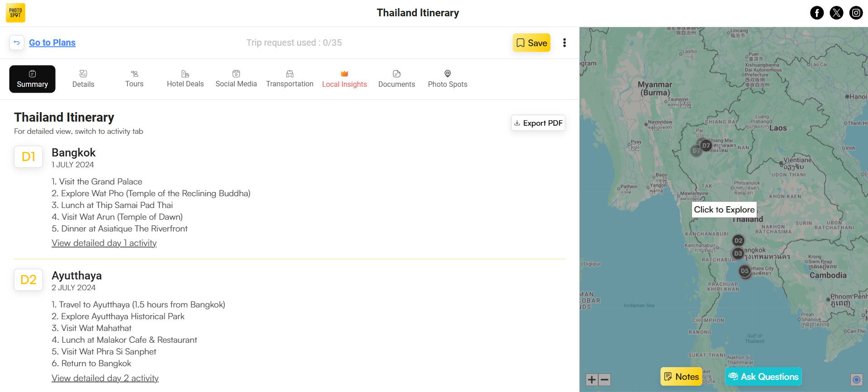
Task: Click the map locate-me icon
Action: click(856, 379)
